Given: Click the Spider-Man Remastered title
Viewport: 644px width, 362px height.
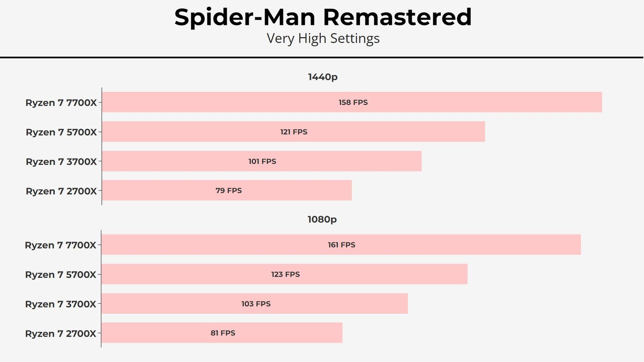Looking at the screenshot, I should pyautogui.click(x=323, y=17).
